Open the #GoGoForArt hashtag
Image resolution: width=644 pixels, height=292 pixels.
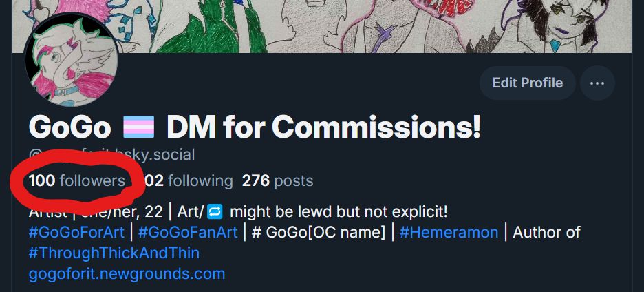(76, 232)
